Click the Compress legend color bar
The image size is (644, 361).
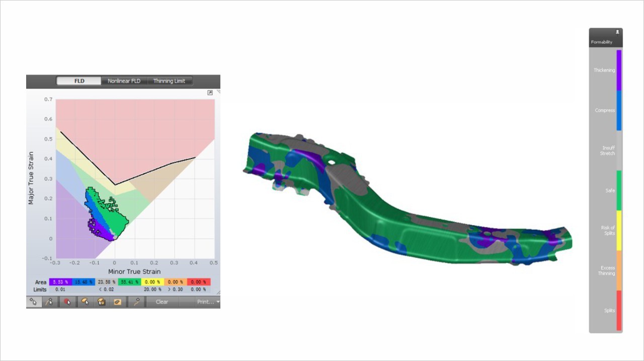619,110
